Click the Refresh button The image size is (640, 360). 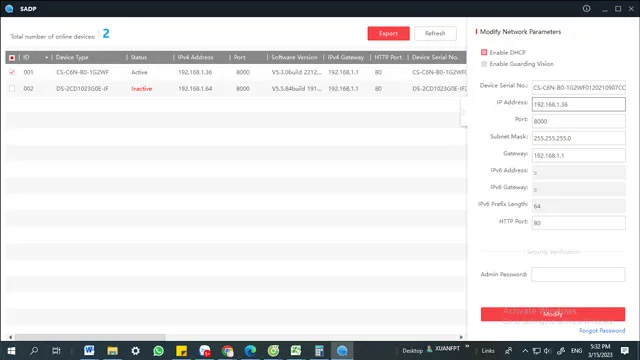(x=435, y=33)
